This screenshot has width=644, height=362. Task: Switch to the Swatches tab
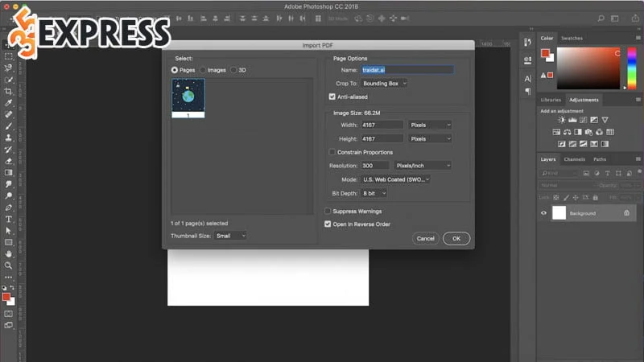tap(572, 38)
